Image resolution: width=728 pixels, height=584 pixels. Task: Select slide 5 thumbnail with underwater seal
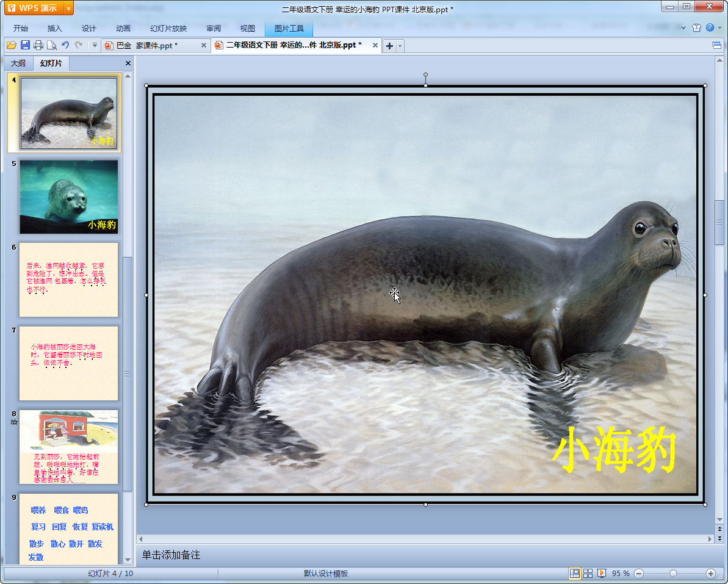tap(68, 196)
